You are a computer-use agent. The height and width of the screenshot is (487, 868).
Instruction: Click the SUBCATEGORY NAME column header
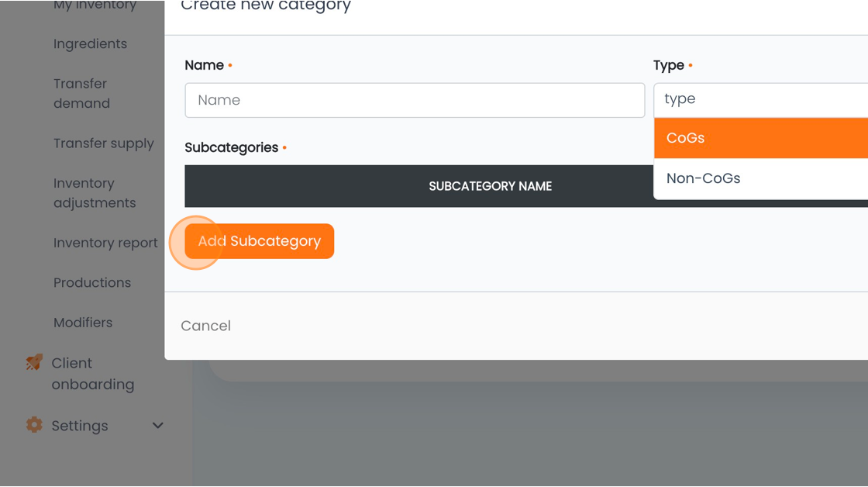[491, 186]
